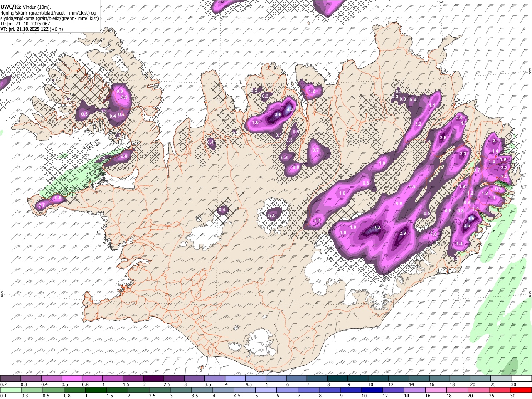The width and height of the screenshot is (532, 399).
Task: Click the rain legend swatch between 2.5 and 3
Action: tap(159, 390)
